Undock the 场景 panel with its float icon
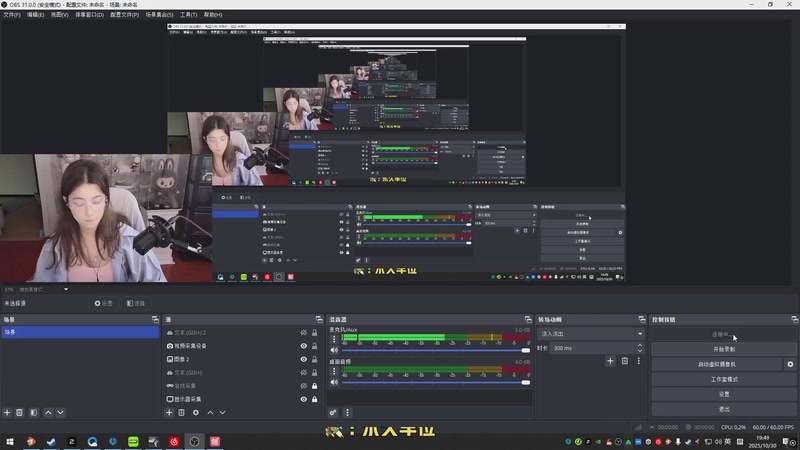This screenshot has width=800, height=450. point(155,319)
